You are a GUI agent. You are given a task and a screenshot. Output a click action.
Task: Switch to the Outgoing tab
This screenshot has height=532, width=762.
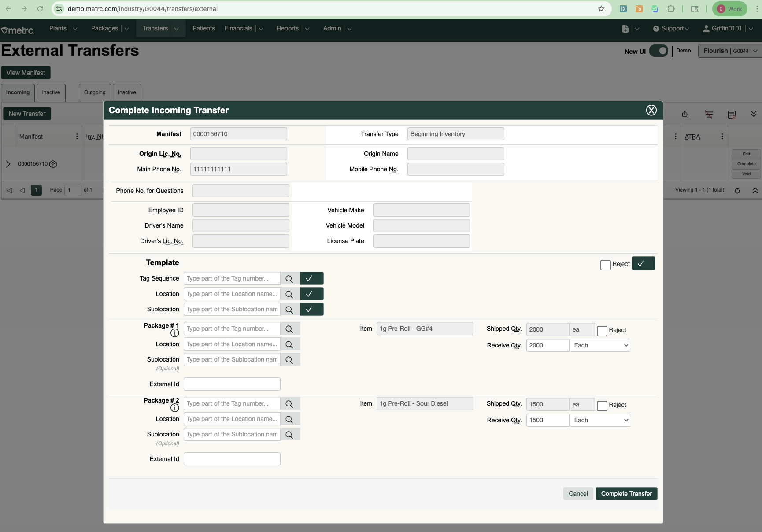95,93
